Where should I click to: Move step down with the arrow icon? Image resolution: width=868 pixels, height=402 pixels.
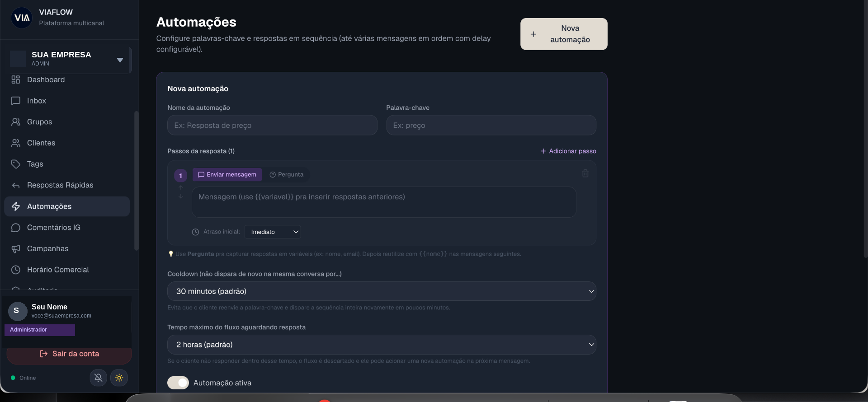click(x=181, y=196)
